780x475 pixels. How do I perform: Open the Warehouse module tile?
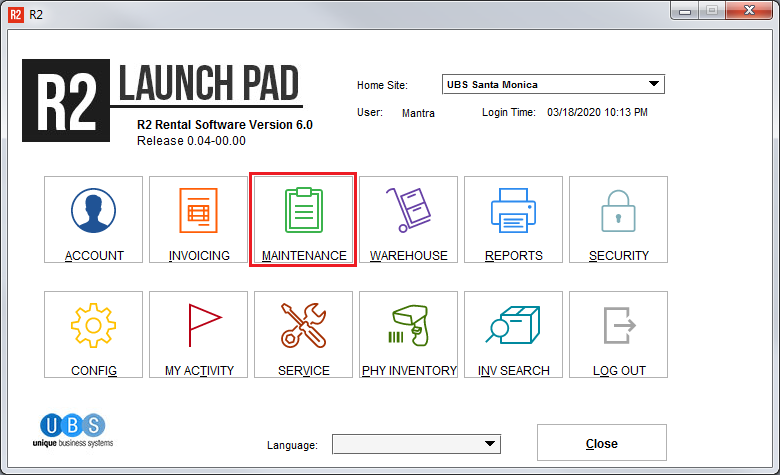[x=408, y=219]
